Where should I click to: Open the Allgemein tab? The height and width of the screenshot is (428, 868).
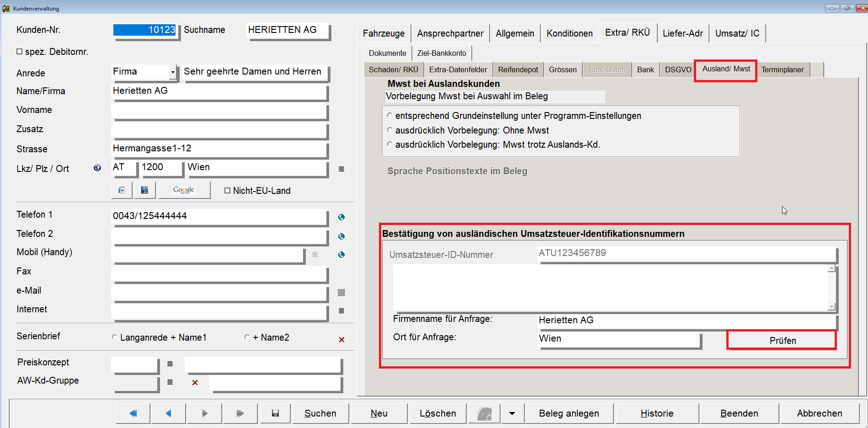click(515, 33)
